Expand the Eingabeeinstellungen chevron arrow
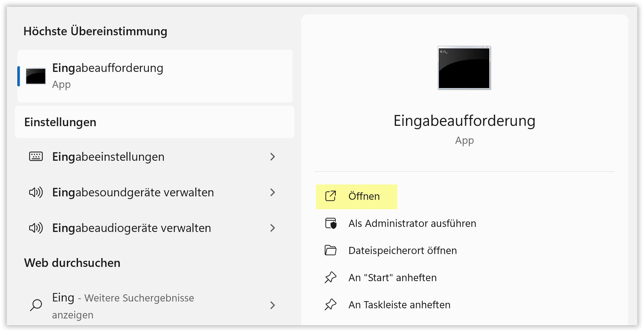 click(x=272, y=157)
